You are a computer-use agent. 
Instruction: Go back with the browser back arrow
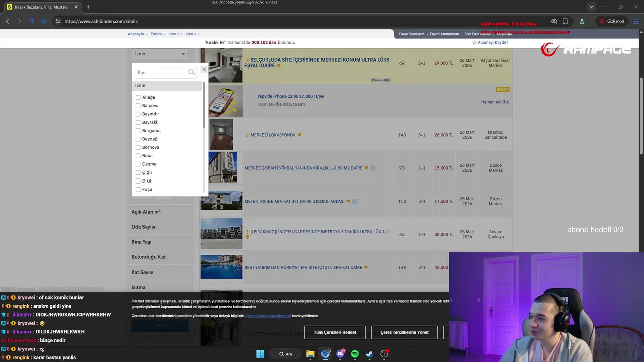click(7, 21)
